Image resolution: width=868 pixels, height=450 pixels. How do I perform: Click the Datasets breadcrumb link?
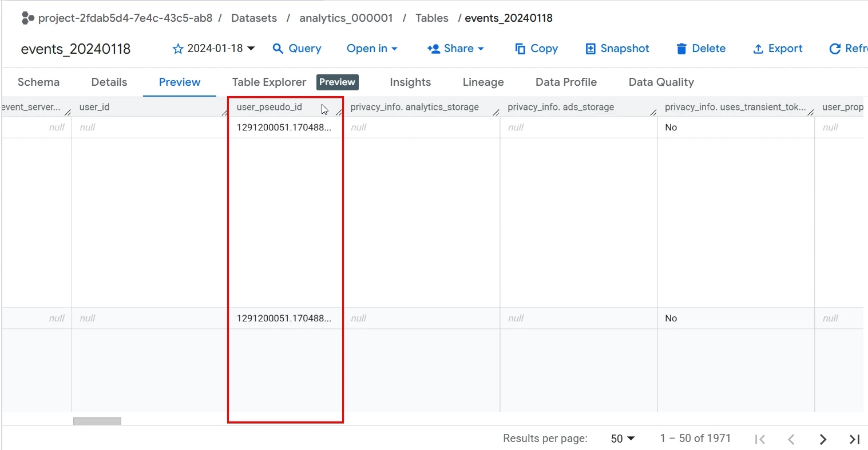pyautogui.click(x=254, y=18)
